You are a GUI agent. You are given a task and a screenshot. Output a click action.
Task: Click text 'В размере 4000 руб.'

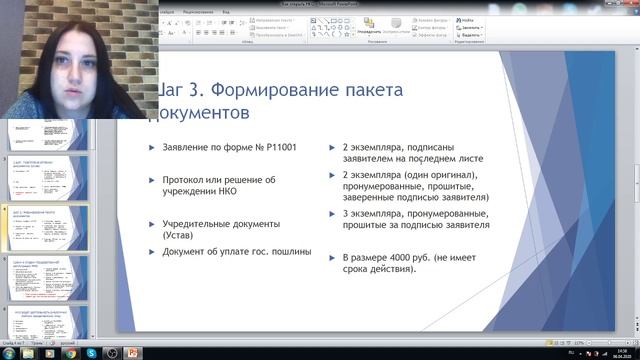coord(386,258)
